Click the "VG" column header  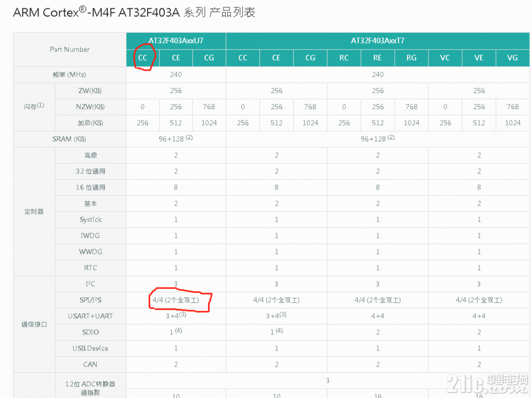(512, 58)
